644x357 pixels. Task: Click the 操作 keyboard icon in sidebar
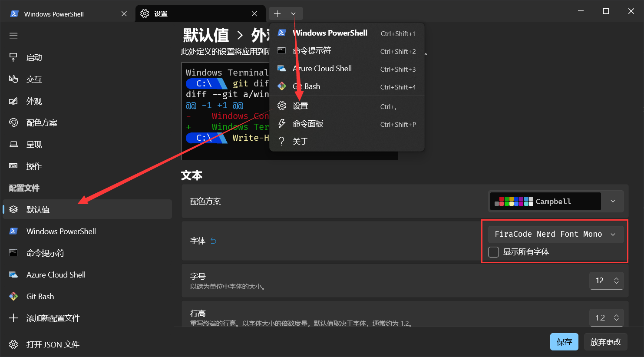(x=13, y=166)
